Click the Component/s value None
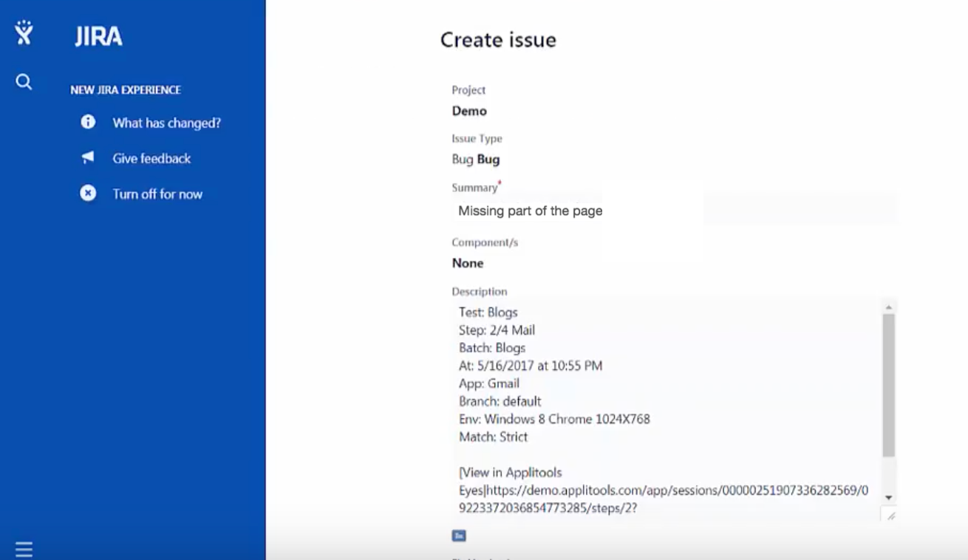 click(x=468, y=263)
